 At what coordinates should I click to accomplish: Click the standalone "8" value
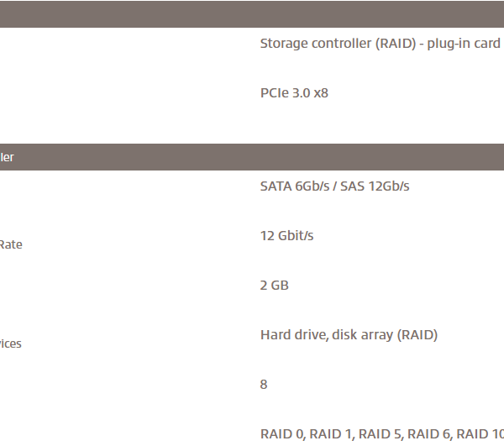264,385
